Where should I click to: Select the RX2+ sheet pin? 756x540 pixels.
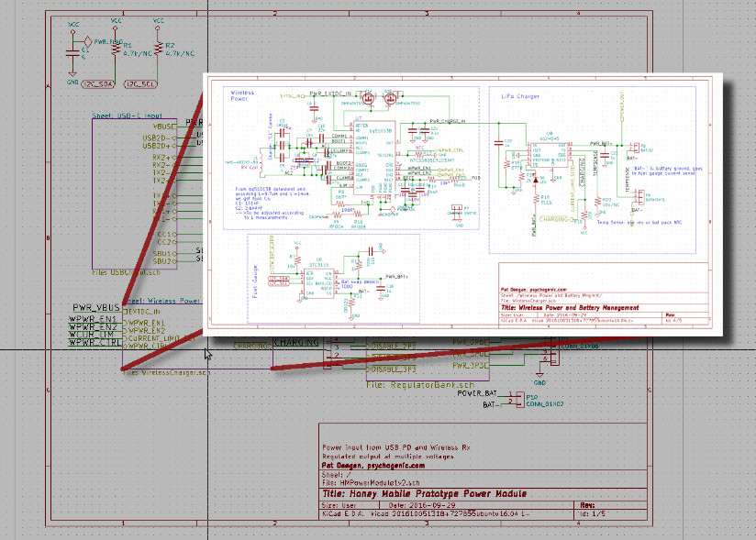pos(164,158)
